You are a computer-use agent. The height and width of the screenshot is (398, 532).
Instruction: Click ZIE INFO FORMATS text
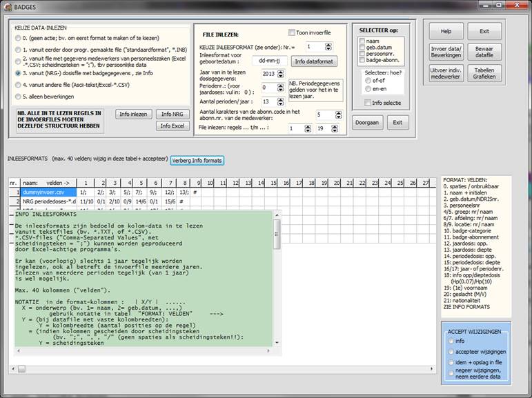(466, 307)
